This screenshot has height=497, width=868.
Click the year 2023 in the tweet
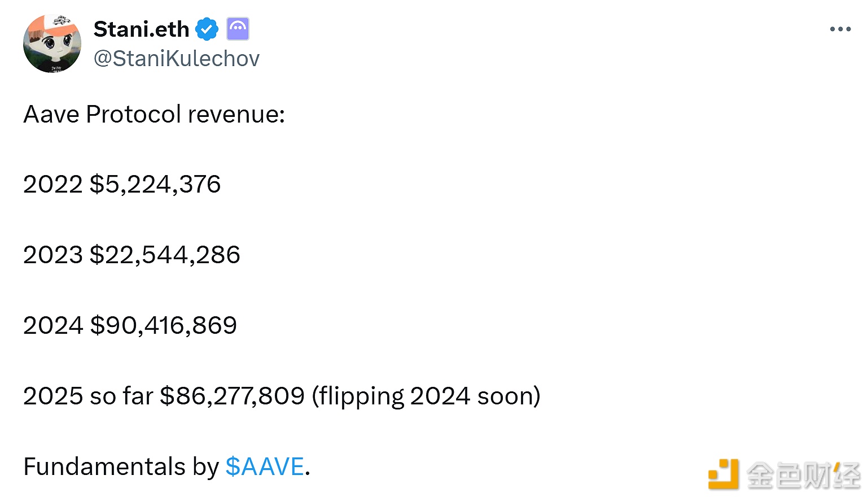tap(52, 255)
